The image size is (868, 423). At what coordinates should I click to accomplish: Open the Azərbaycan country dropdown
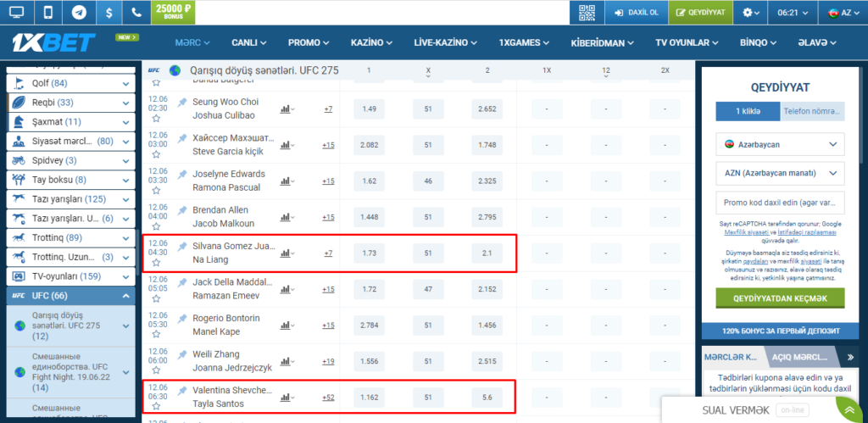780,144
